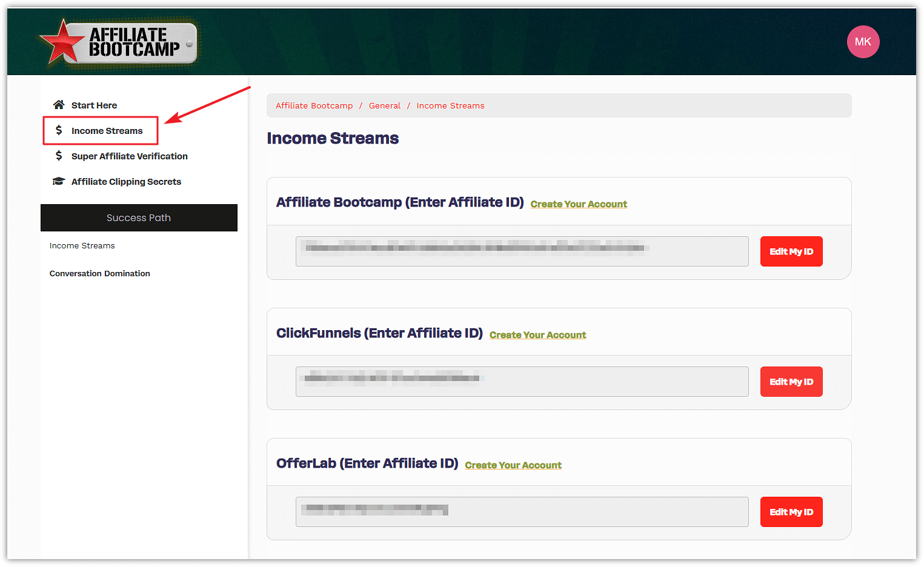The width and height of the screenshot is (924, 567).
Task: Click Create Your Account for ClickFunnels
Action: (537, 335)
